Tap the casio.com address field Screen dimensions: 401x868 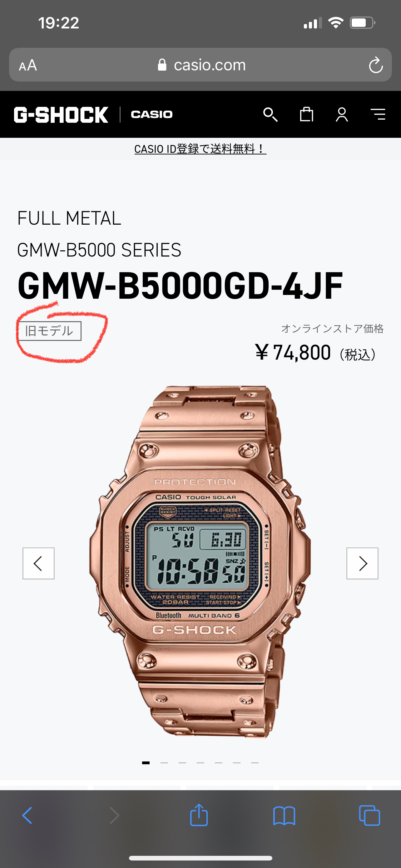pyautogui.click(x=201, y=65)
